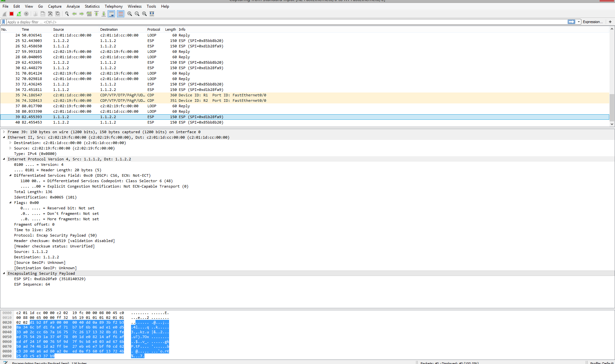Open the Statistics menu
Viewport: 615px width, 364px height.
coord(92,6)
